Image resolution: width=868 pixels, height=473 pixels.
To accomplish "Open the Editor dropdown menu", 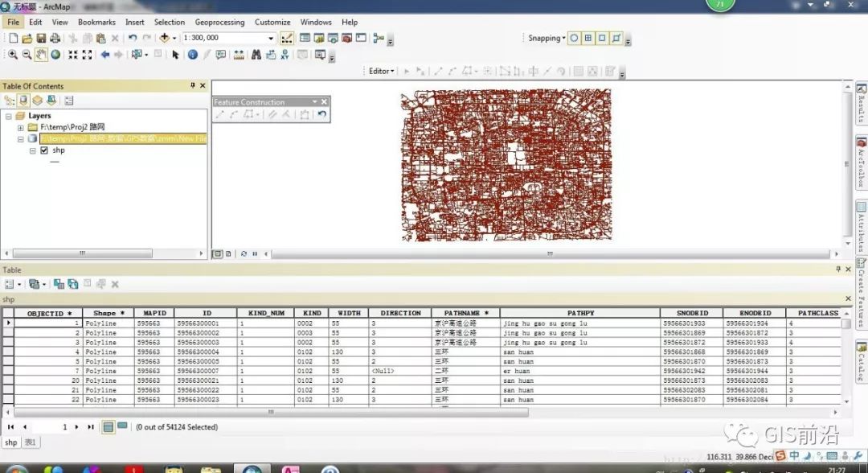I will (382, 72).
